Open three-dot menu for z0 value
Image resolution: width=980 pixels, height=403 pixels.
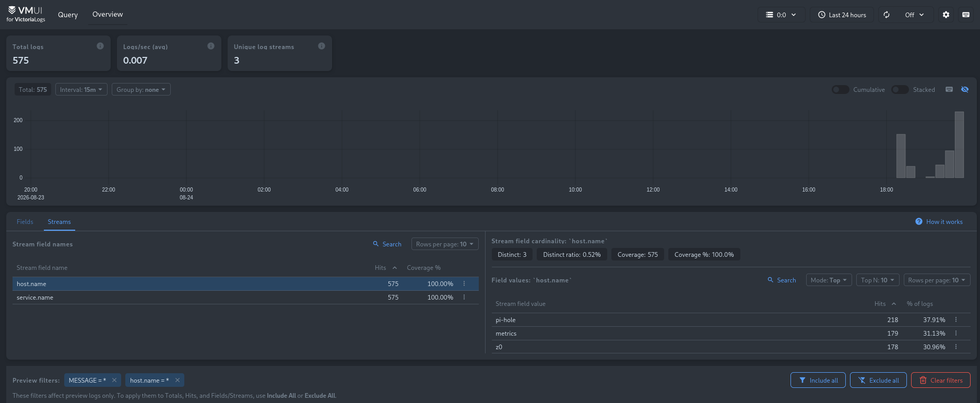(956, 347)
